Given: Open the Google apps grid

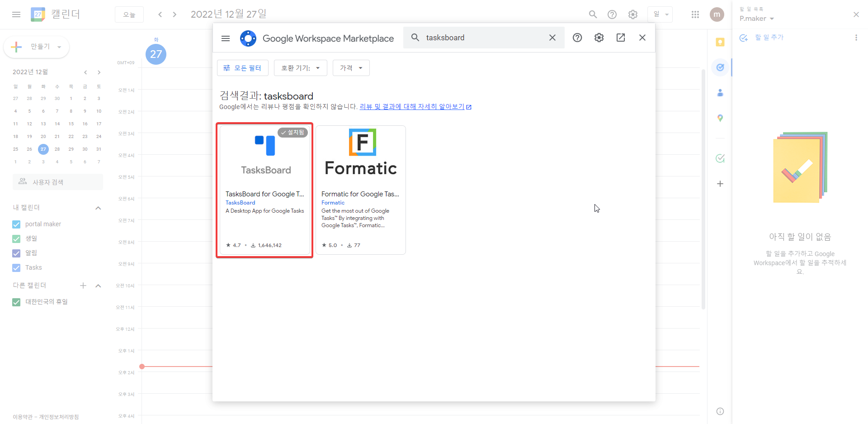Looking at the screenshot, I should (x=695, y=14).
